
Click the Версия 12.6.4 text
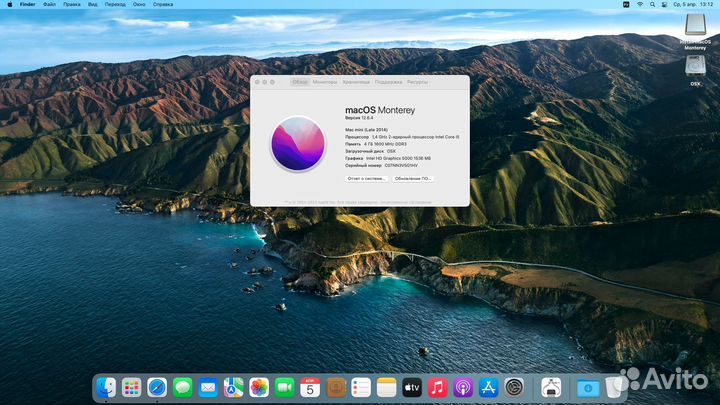pos(359,118)
